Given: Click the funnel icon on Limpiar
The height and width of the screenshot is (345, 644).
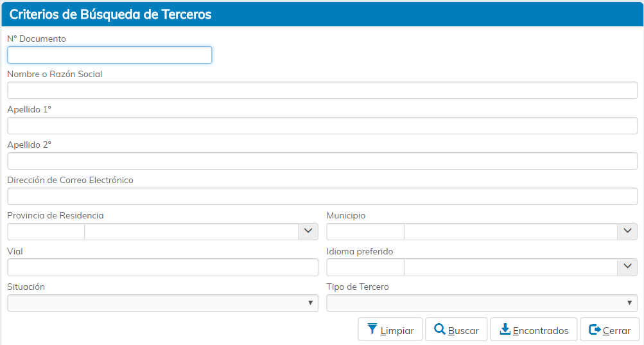Looking at the screenshot, I should [x=372, y=330].
